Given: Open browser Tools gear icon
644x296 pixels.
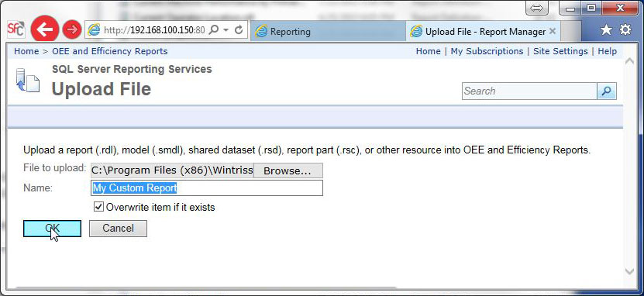Looking at the screenshot, I should (x=625, y=29).
